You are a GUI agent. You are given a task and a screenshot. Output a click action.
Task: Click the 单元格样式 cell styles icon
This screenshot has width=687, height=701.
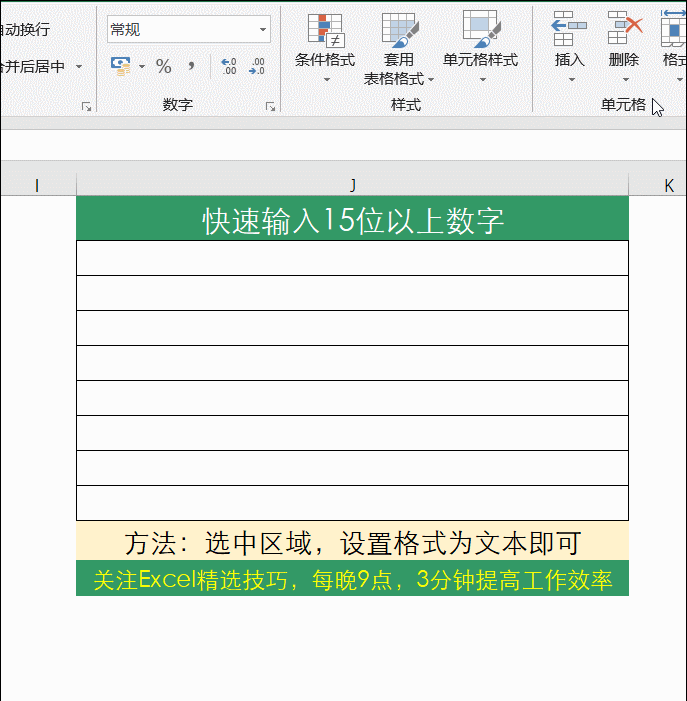point(481,29)
